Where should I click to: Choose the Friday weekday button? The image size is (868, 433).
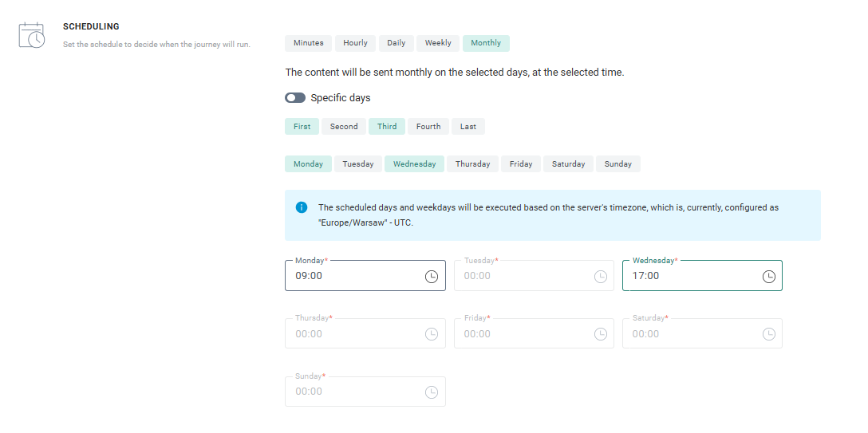521,164
